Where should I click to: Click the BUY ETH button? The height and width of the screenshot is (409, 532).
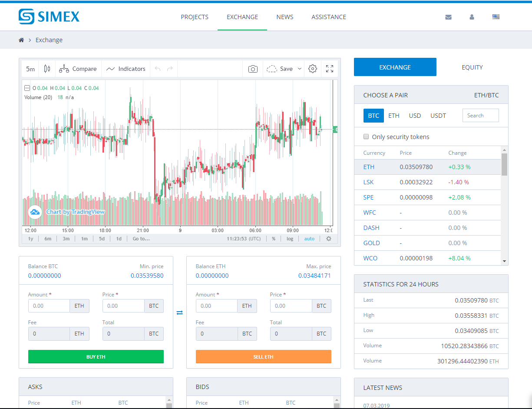click(x=96, y=357)
